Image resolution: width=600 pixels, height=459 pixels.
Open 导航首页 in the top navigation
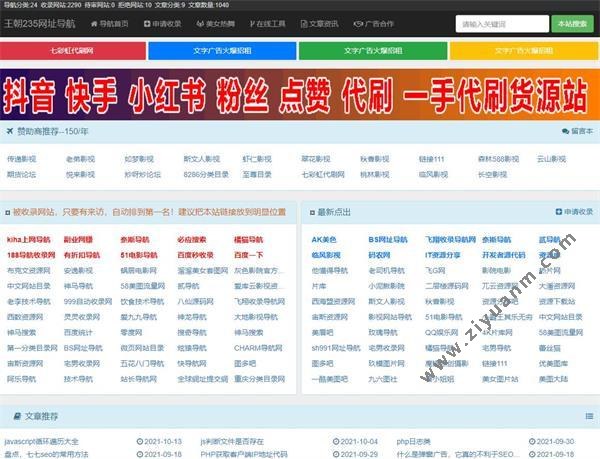point(109,24)
